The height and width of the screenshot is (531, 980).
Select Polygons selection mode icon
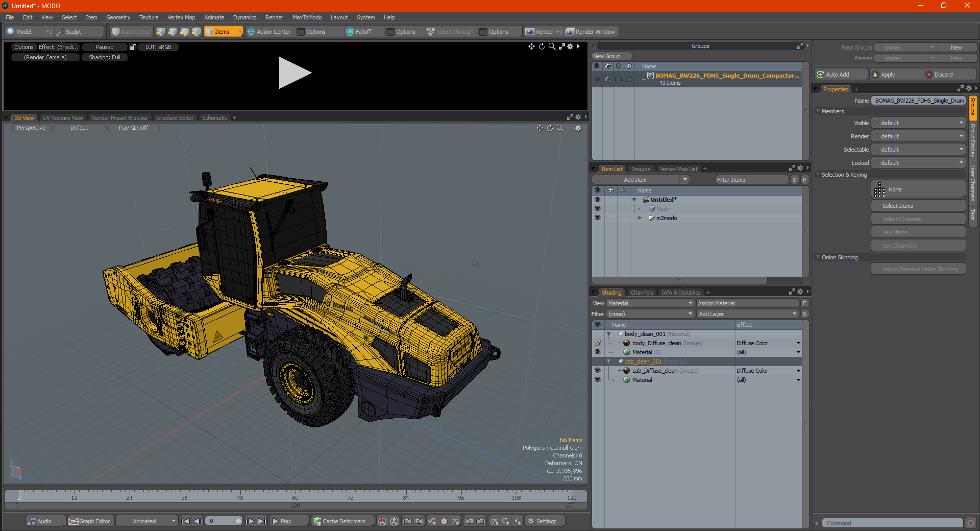point(184,32)
